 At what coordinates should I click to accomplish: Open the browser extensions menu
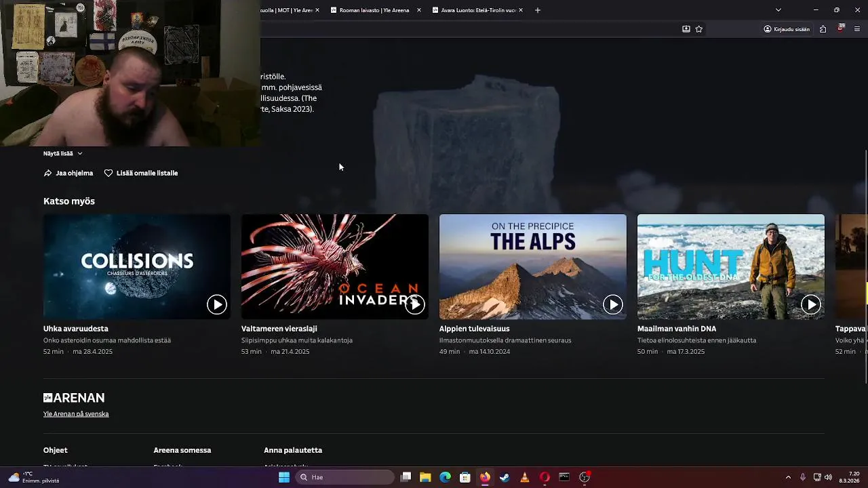click(823, 29)
